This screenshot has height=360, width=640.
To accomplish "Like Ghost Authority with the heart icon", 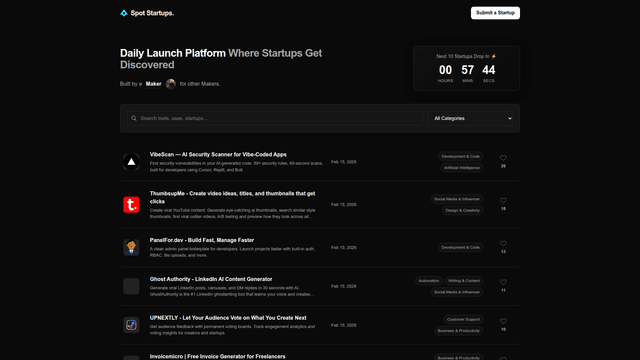I will pyautogui.click(x=503, y=282).
